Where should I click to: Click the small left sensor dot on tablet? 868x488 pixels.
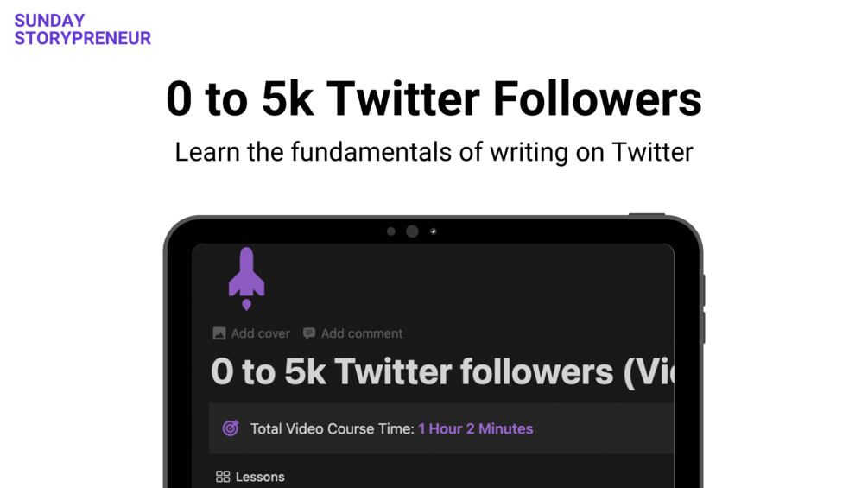[391, 231]
